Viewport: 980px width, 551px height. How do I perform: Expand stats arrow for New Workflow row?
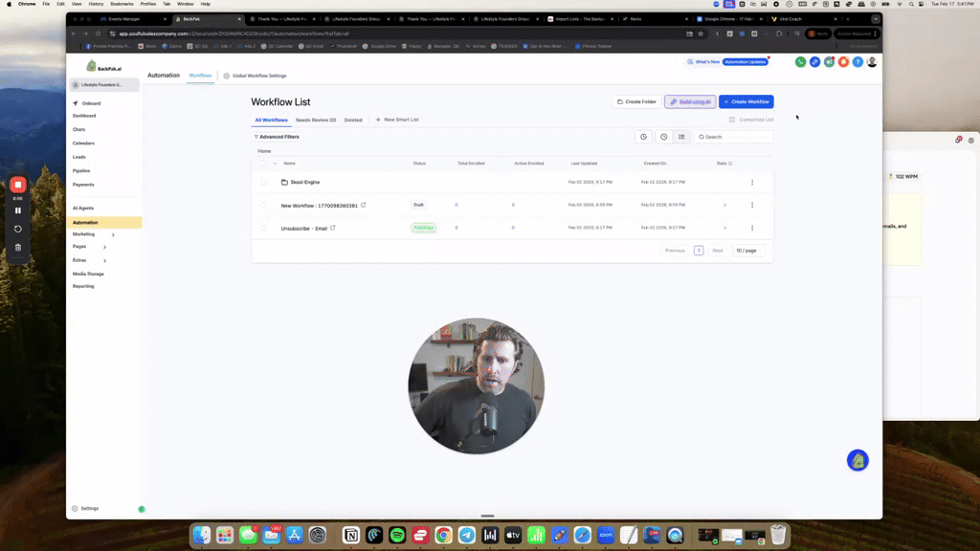click(x=725, y=205)
